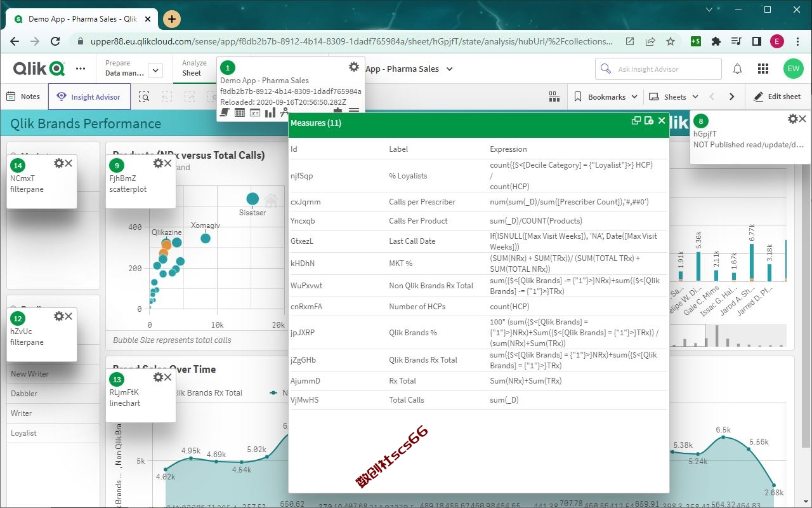
Task: Click Id column header in Measures table
Action: tap(294, 149)
